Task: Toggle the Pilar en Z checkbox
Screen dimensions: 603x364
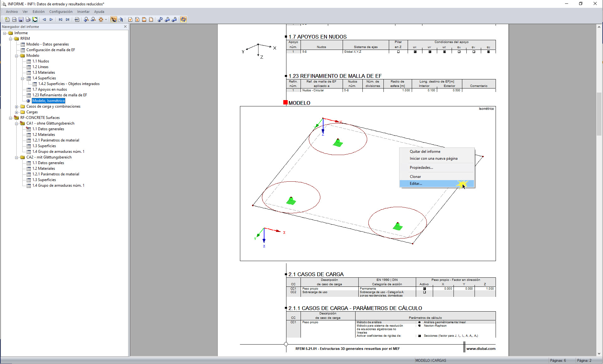Action: (x=398, y=52)
